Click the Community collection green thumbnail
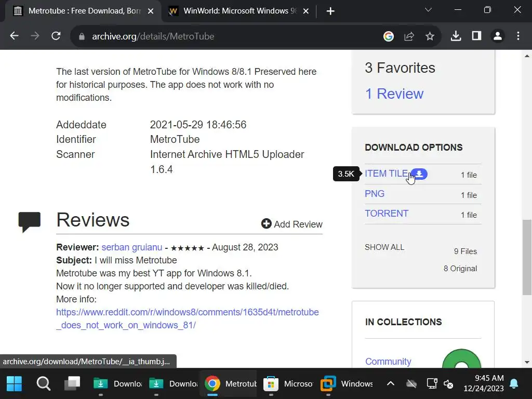Image resolution: width=532 pixels, height=399 pixels. (x=461, y=359)
